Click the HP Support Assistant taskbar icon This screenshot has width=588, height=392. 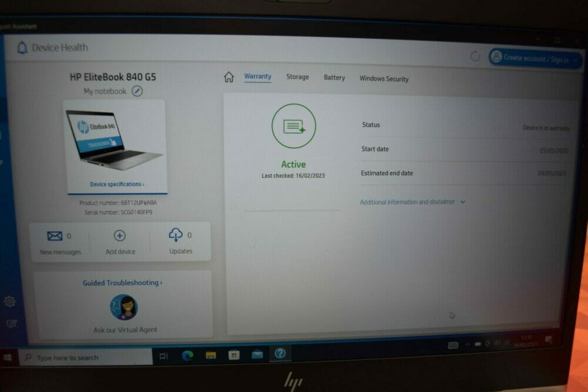pos(280,353)
